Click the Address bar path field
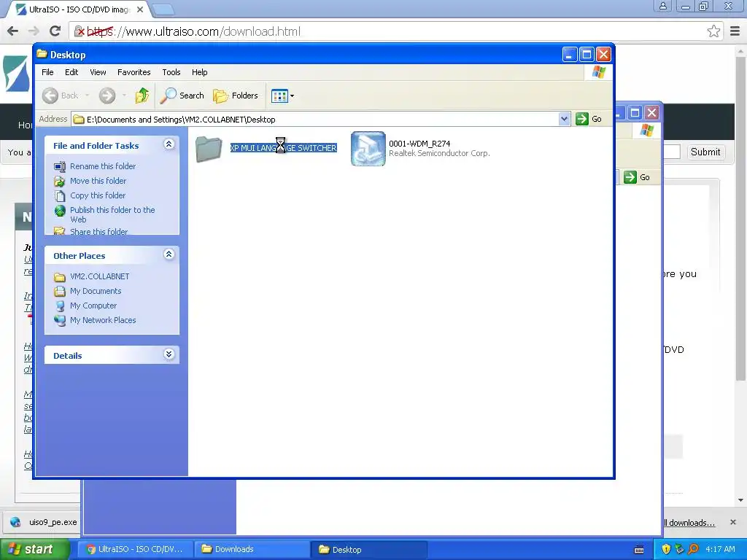Screen dimensions: 747x560 [315, 119]
